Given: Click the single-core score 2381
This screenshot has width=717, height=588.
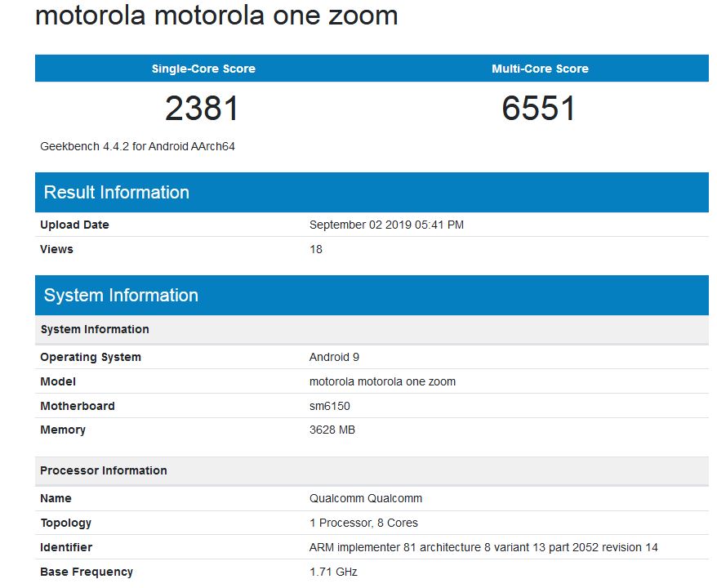Looking at the screenshot, I should point(202,109).
